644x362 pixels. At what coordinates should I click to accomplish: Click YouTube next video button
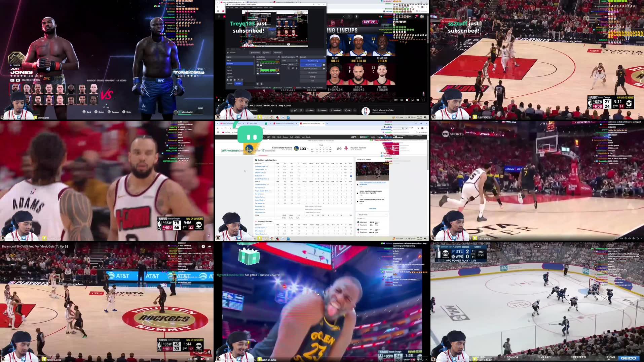[224, 100]
